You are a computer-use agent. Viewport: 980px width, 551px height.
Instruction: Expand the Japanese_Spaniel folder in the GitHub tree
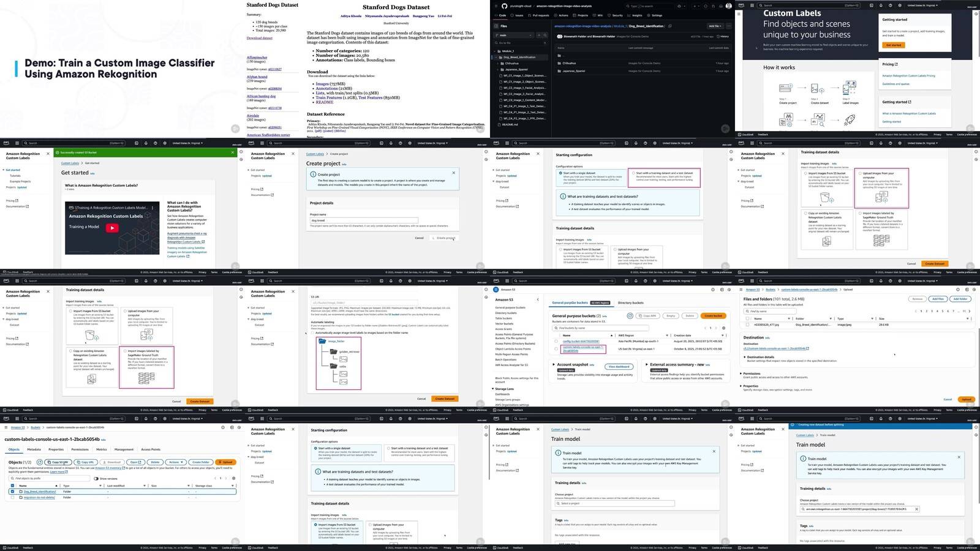click(x=499, y=69)
